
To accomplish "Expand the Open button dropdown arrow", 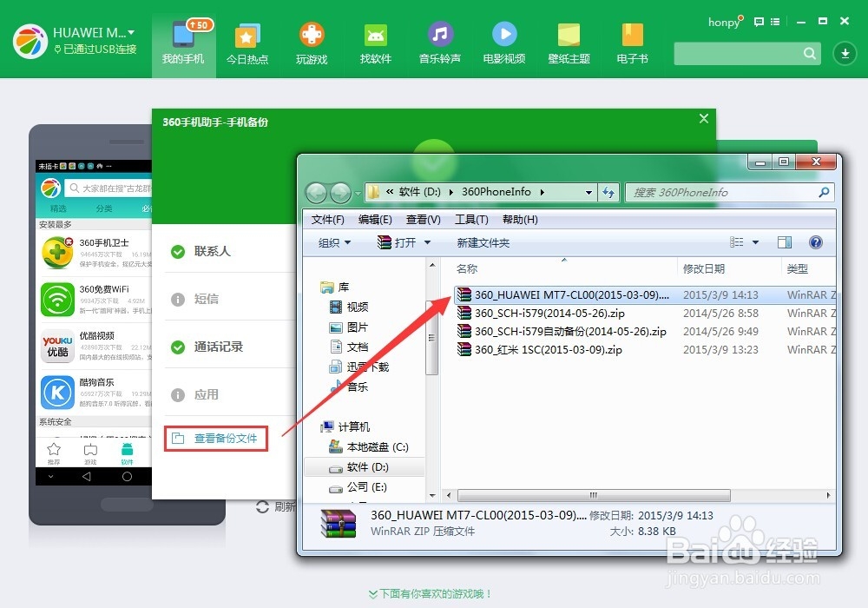I will [427, 242].
